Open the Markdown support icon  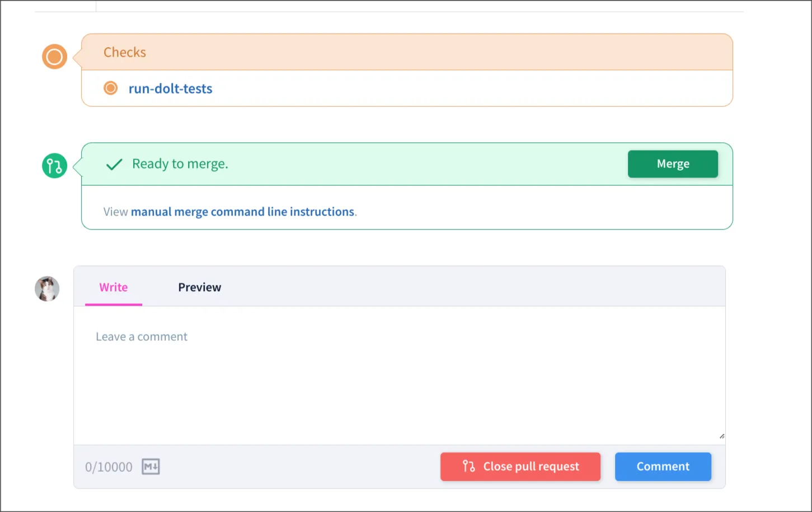[151, 467]
